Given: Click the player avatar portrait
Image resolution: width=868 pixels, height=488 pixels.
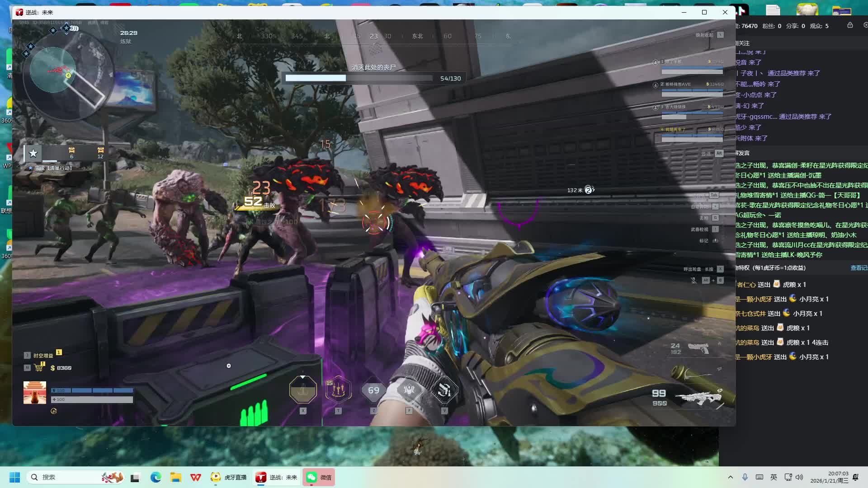Looking at the screenshot, I should coord(35,392).
